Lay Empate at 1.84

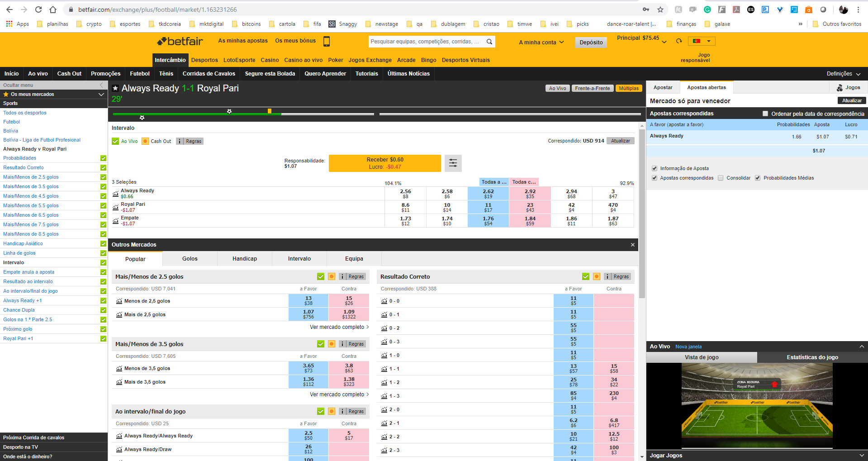click(530, 221)
